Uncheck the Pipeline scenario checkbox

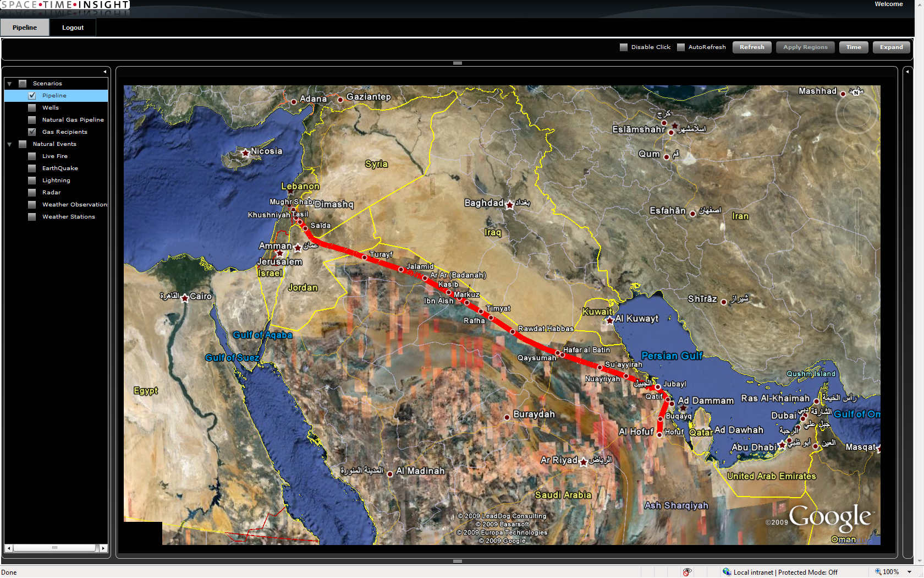[x=32, y=96]
